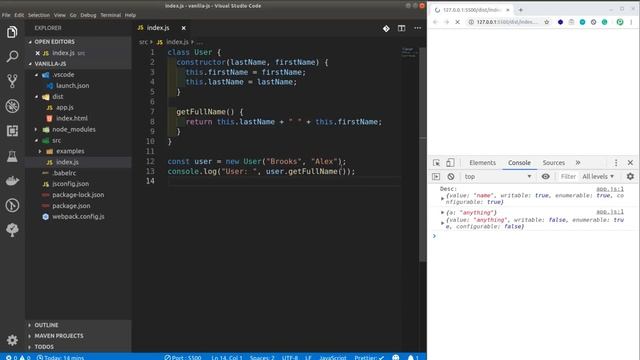Image resolution: width=640 pixels, height=360 pixels.
Task: Collapse the .vscode folder
Action: 36,75
